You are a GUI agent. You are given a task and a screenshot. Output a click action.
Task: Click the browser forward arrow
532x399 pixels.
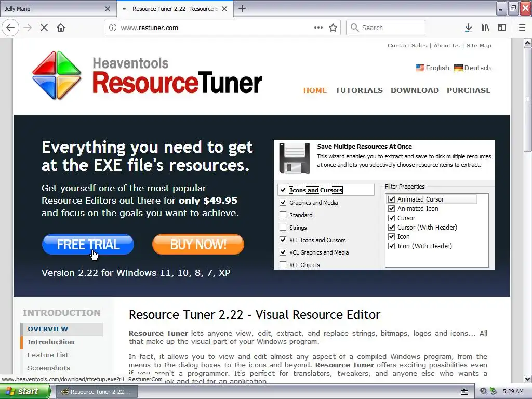click(x=28, y=28)
